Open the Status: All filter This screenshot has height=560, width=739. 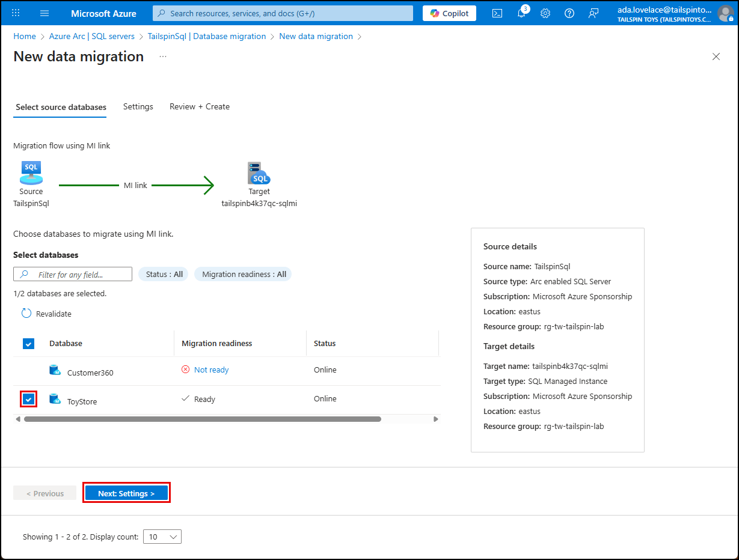coord(163,273)
